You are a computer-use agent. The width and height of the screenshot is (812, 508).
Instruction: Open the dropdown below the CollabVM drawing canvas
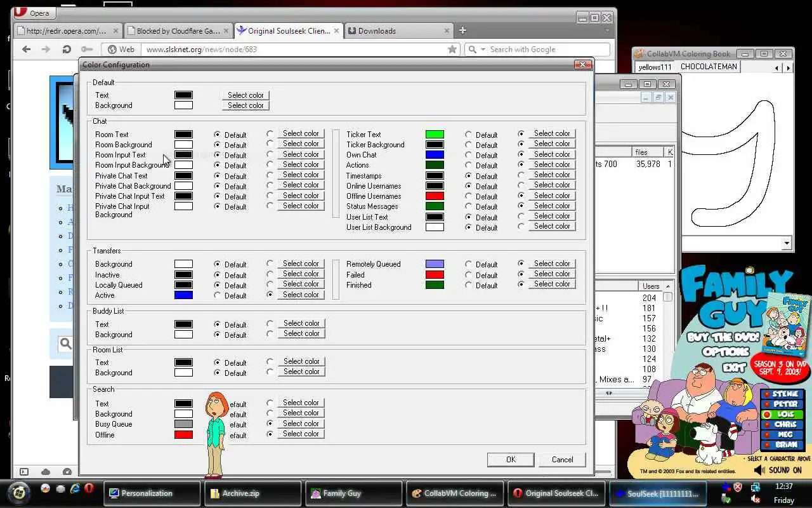(787, 243)
